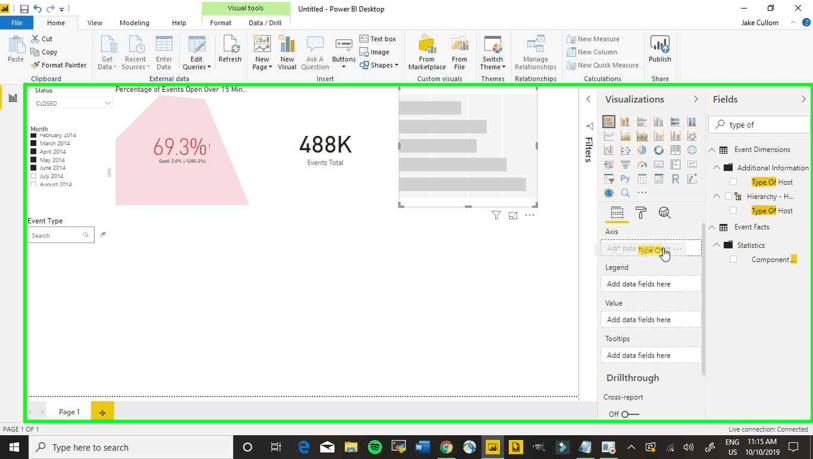Pick the Table visualization icon
Viewport: 813px width, 459px height.
pos(642,179)
